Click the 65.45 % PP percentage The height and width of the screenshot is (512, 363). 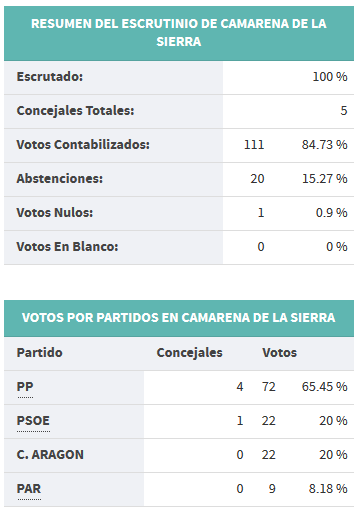click(325, 387)
